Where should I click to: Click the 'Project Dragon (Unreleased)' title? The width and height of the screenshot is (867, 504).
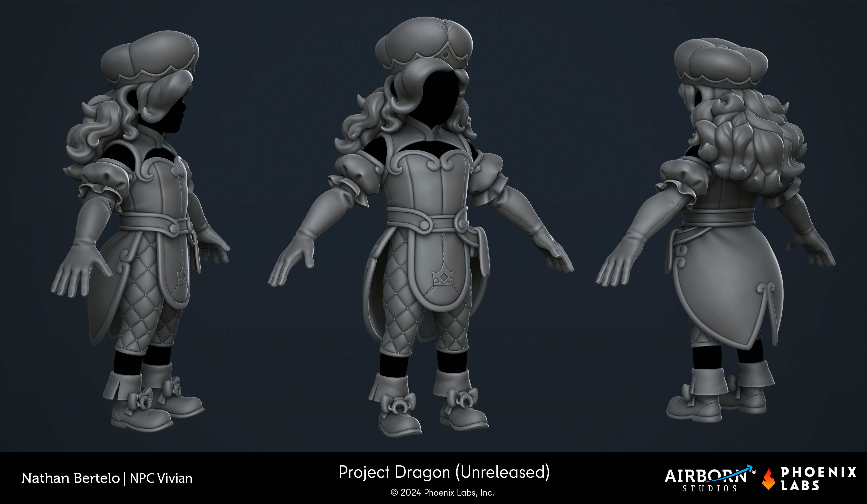tap(444, 472)
